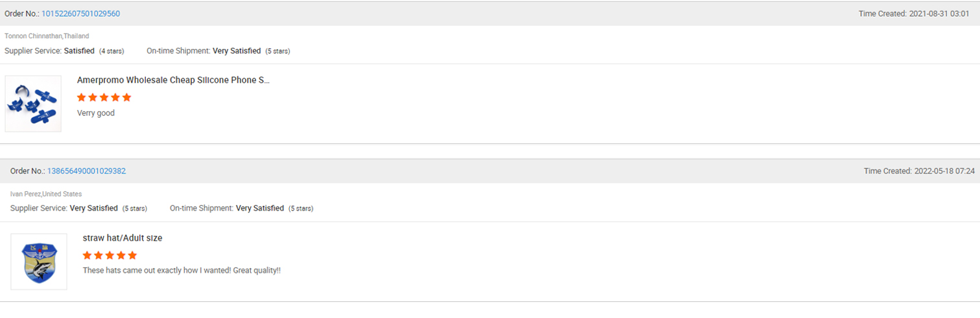Click first orange star of straw hat review
Screen dimensions: 980x318
click(x=87, y=255)
